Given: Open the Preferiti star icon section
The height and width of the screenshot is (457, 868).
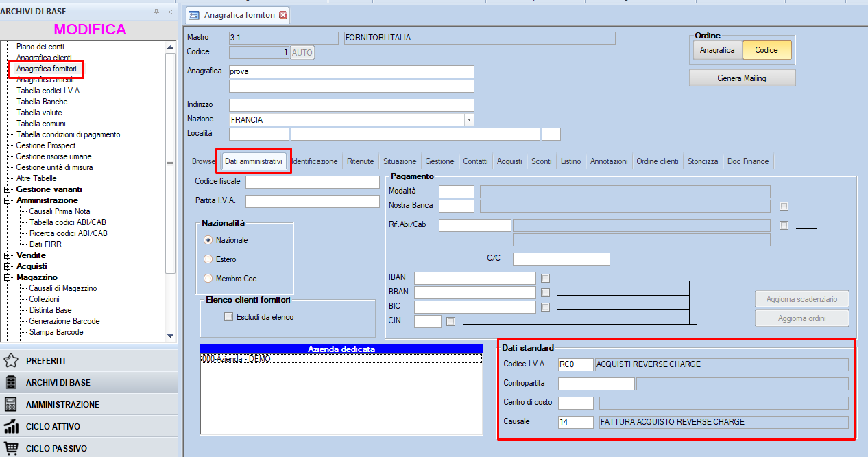Looking at the screenshot, I should click(11, 360).
